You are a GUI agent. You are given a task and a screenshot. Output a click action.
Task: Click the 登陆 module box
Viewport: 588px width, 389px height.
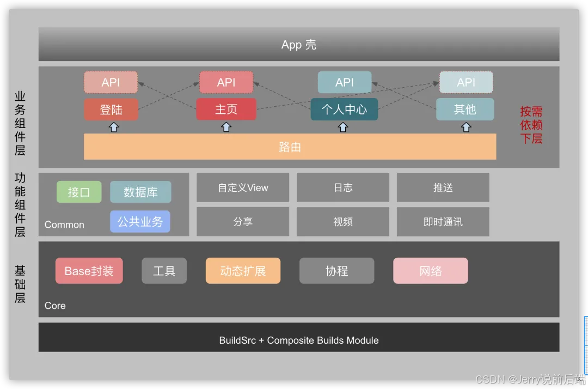point(111,110)
